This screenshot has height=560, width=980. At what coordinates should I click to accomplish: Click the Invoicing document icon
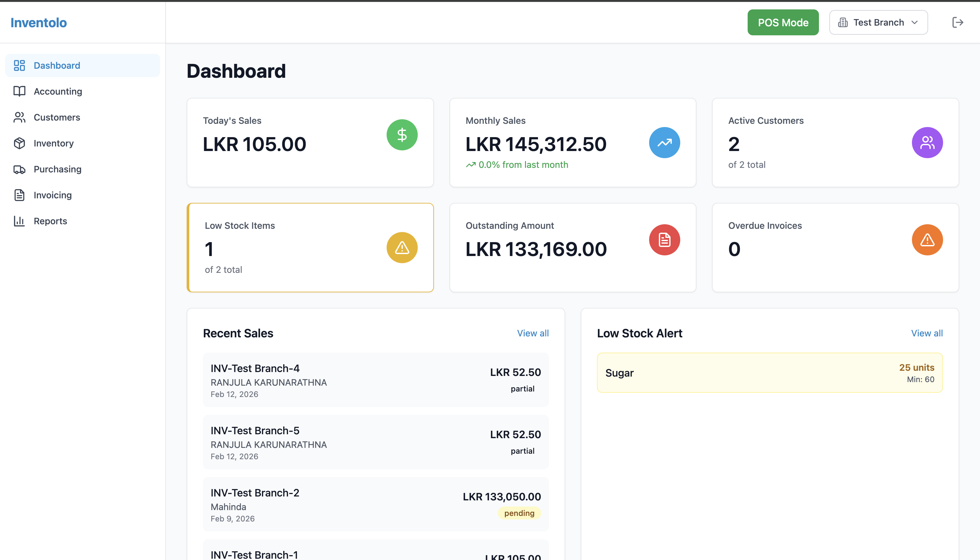[x=19, y=195]
